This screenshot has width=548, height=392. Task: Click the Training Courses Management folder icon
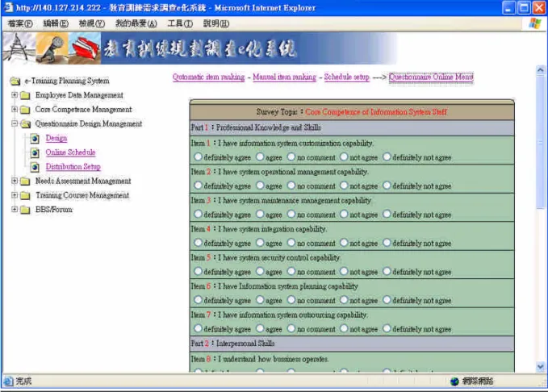pos(25,196)
